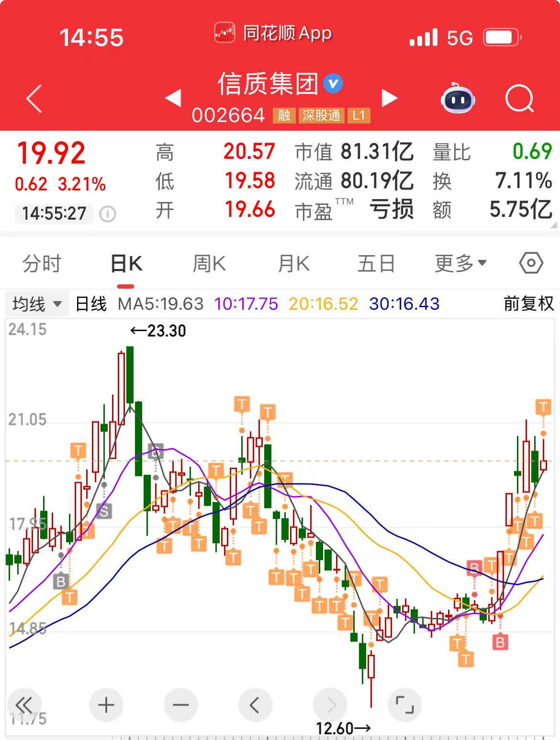Expand the 更多 dropdown
560x740 pixels.
[x=460, y=264]
